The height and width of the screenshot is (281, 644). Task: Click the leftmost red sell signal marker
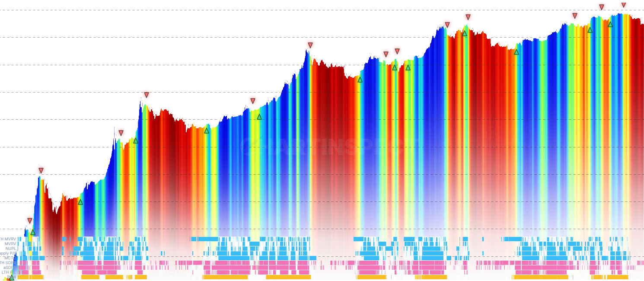click(29, 220)
